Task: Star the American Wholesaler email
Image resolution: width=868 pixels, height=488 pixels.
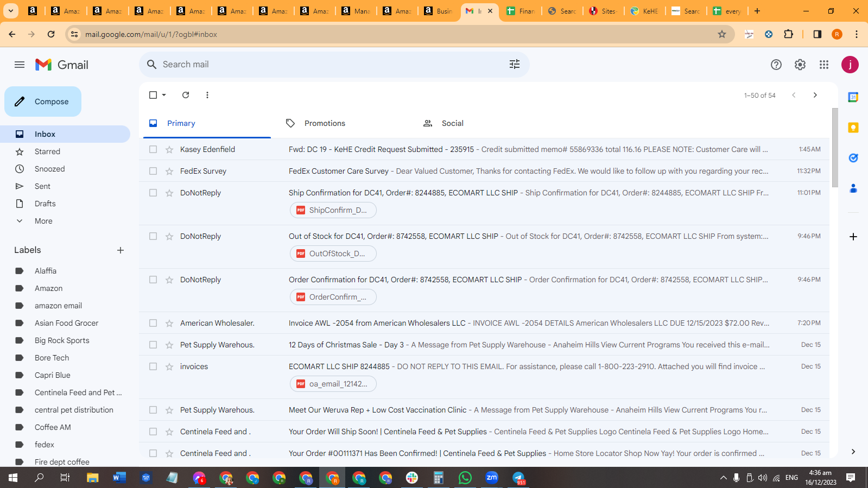Action: coord(169,323)
